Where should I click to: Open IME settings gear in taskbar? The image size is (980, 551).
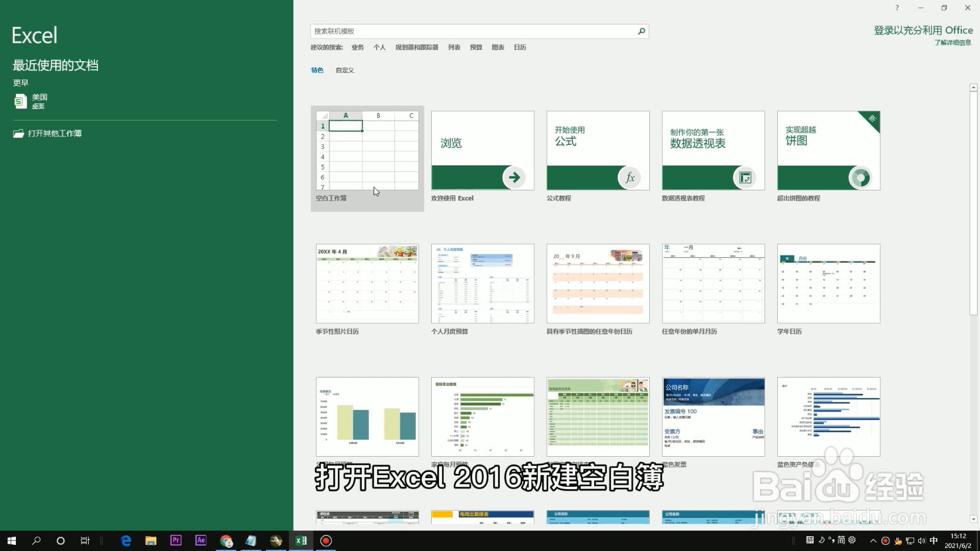tap(851, 540)
